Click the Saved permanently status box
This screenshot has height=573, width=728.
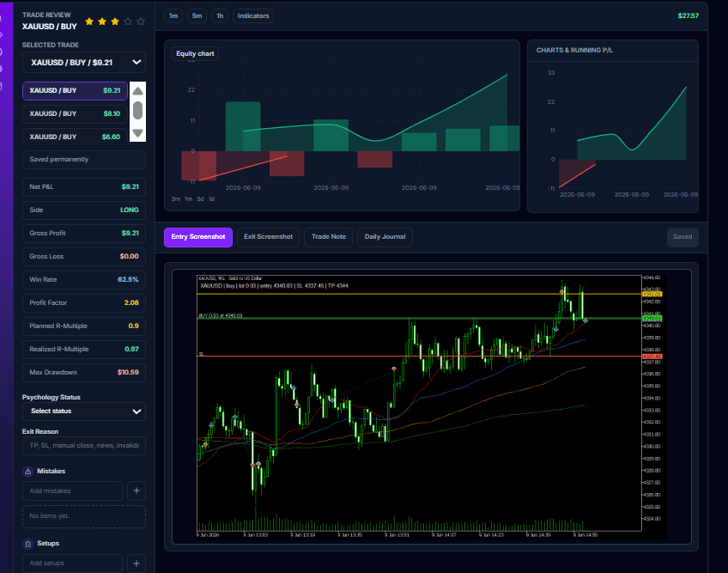coord(84,160)
